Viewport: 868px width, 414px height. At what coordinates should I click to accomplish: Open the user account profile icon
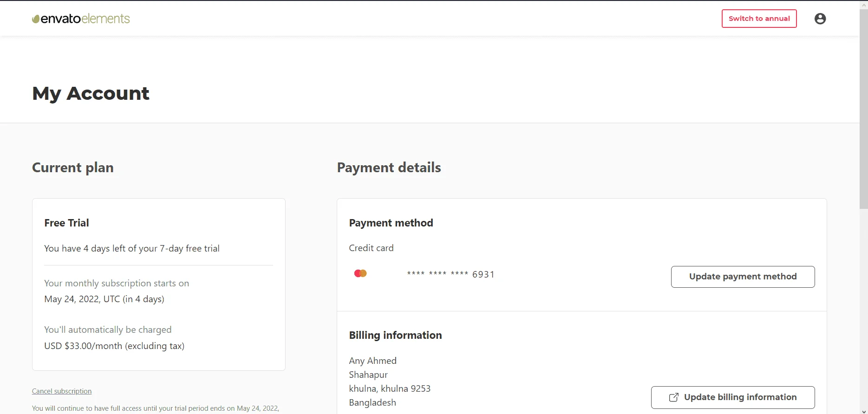tap(820, 19)
